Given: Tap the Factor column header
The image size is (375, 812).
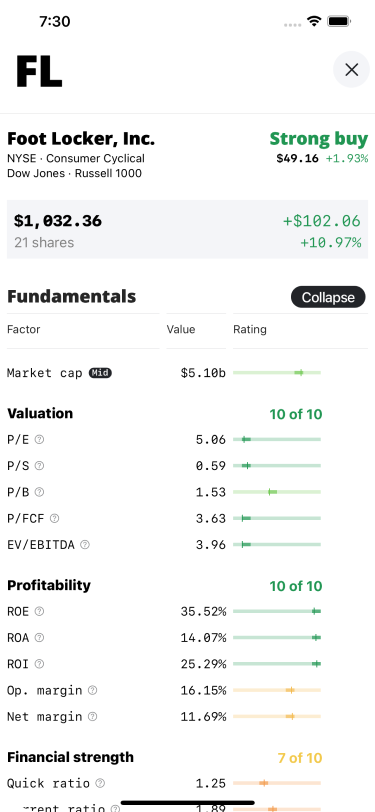Looking at the screenshot, I should [23, 329].
